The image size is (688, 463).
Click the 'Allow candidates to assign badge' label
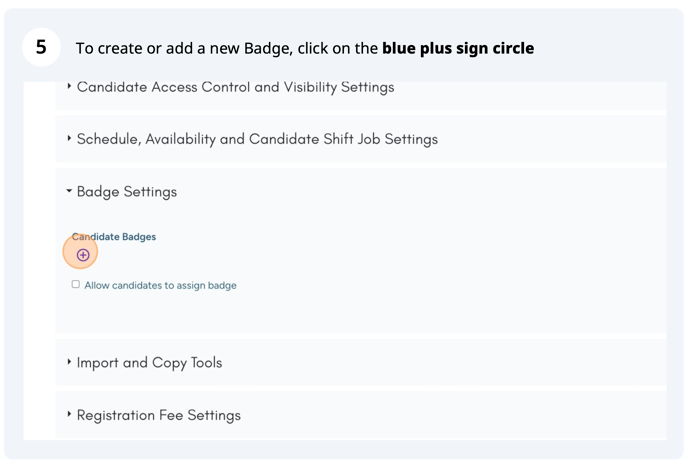click(160, 286)
